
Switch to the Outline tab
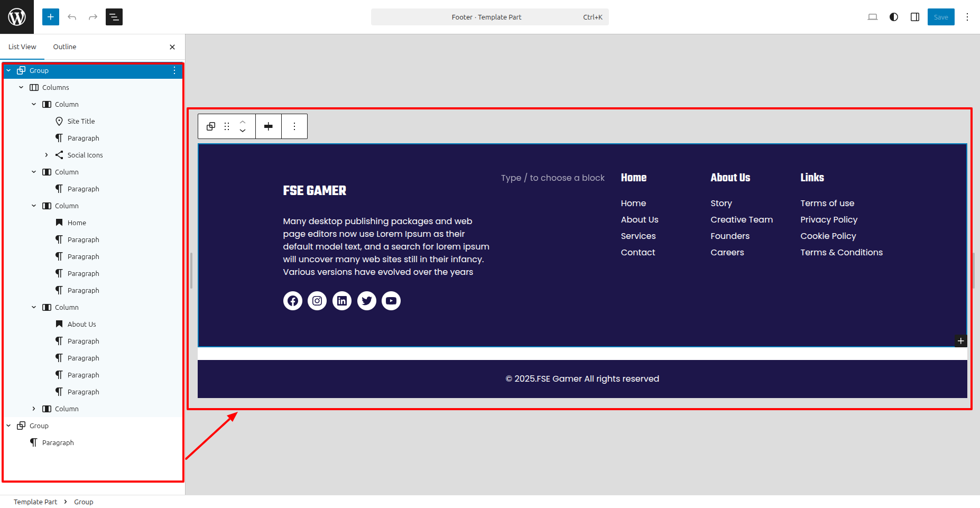point(64,47)
